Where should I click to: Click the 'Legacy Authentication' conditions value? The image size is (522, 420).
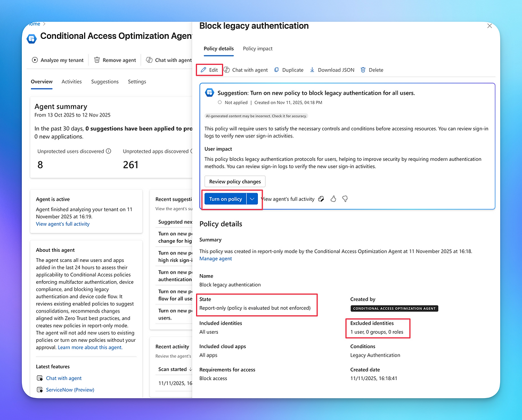[x=375, y=355]
